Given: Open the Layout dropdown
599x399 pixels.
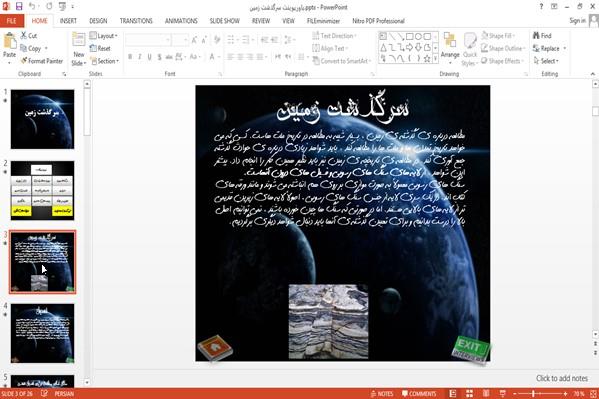Looking at the screenshot, I should coord(104,36).
